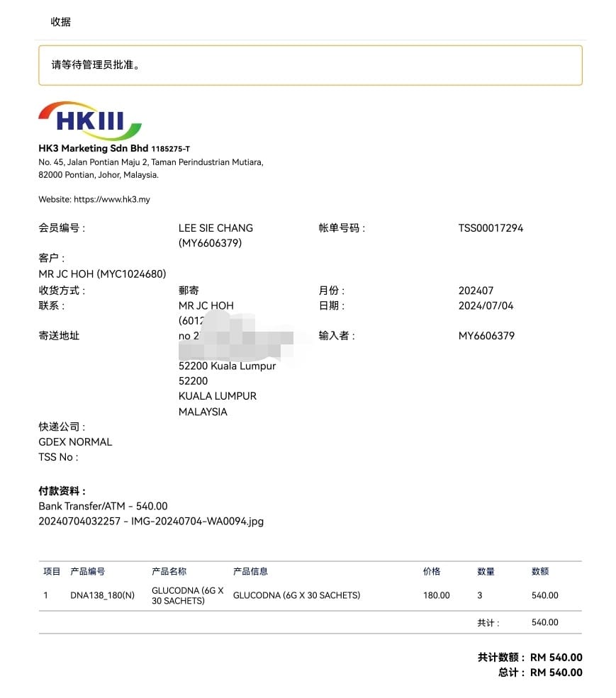Click the 收货方式 label
The height and width of the screenshot is (698, 616).
(62, 291)
